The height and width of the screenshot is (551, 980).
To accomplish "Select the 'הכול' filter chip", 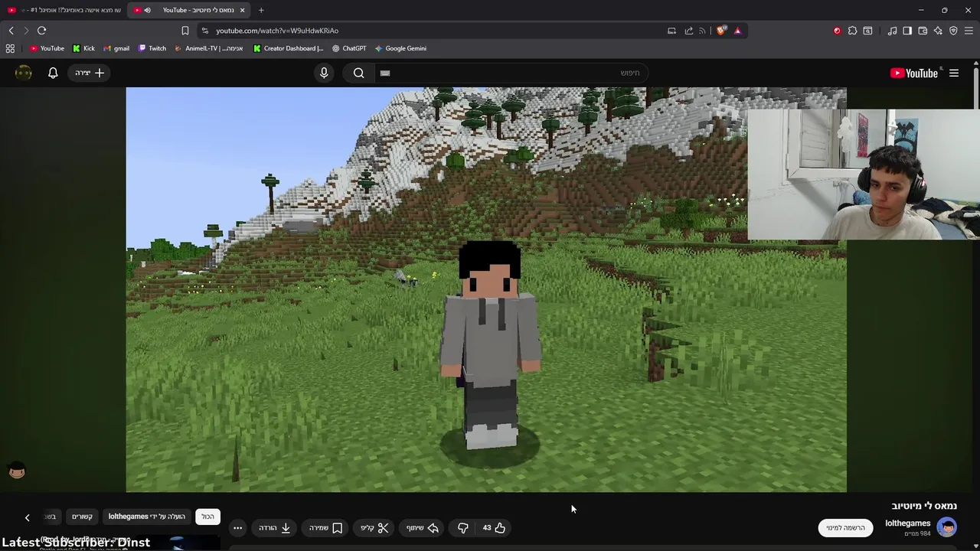I will coord(207,517).
